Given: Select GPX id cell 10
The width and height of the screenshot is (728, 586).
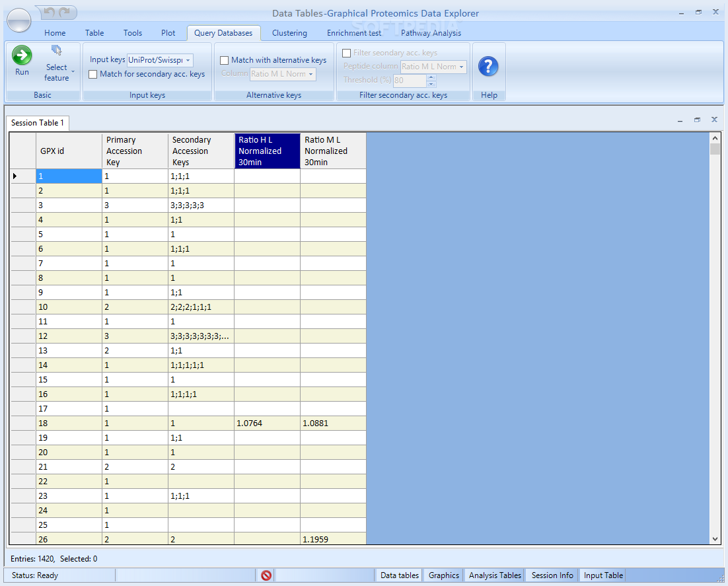Looking at the screenshot, I should (69, 307).
